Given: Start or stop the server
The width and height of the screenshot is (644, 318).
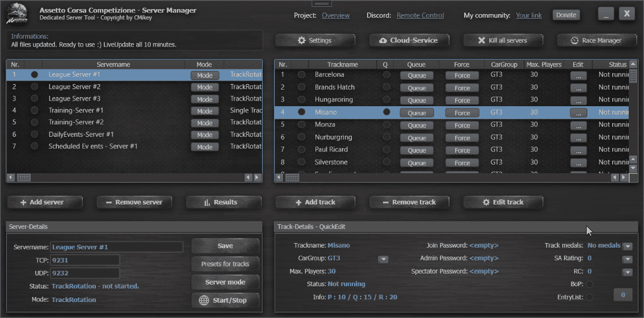Looking at the screenshot, I should click(225, 300).
